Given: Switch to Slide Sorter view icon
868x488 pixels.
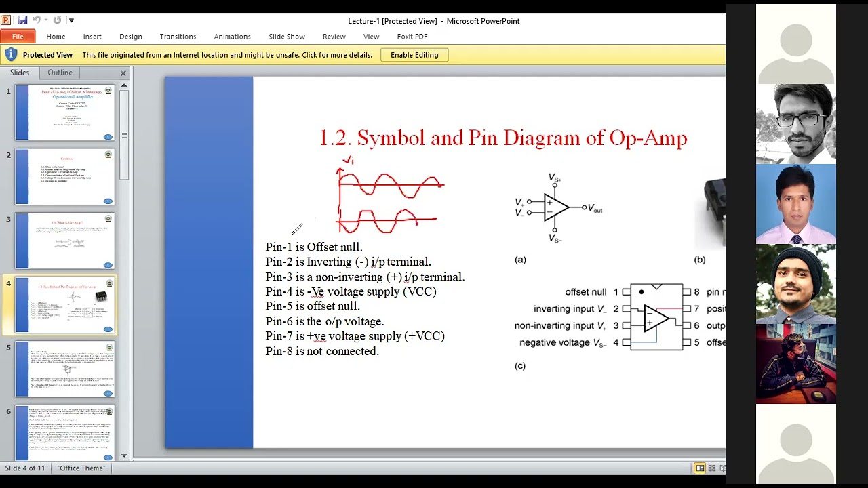Looking at the screenshot, I should tap(712, 468).
